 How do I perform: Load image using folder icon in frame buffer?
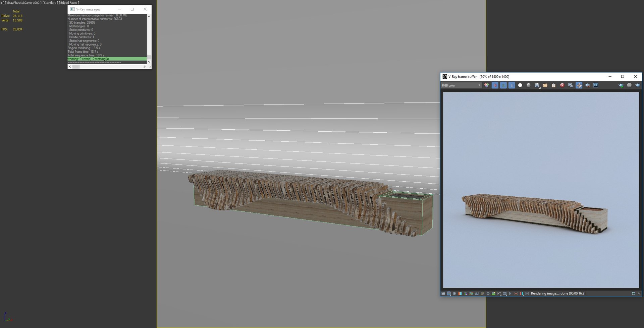pyautogui.click(x=545, y=85)
